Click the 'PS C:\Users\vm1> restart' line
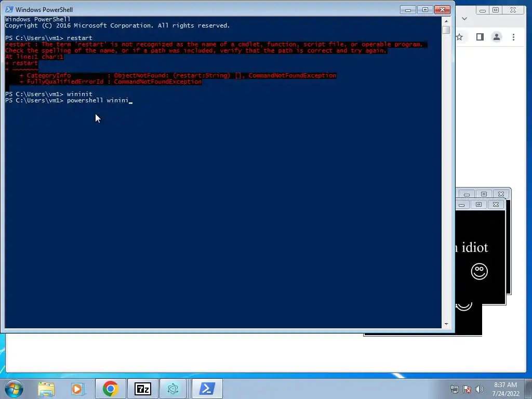The image size is (532, 399). (48, 38)
